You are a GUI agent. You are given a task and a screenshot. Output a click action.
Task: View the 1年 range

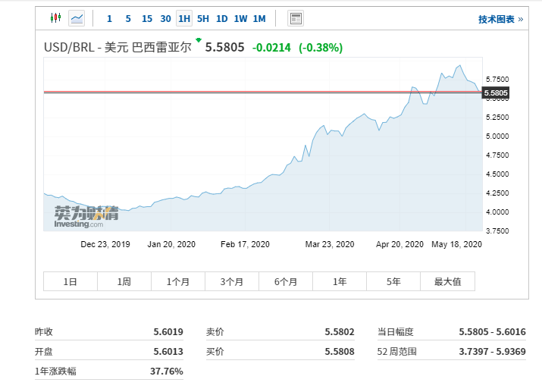[x=340, y=281]
